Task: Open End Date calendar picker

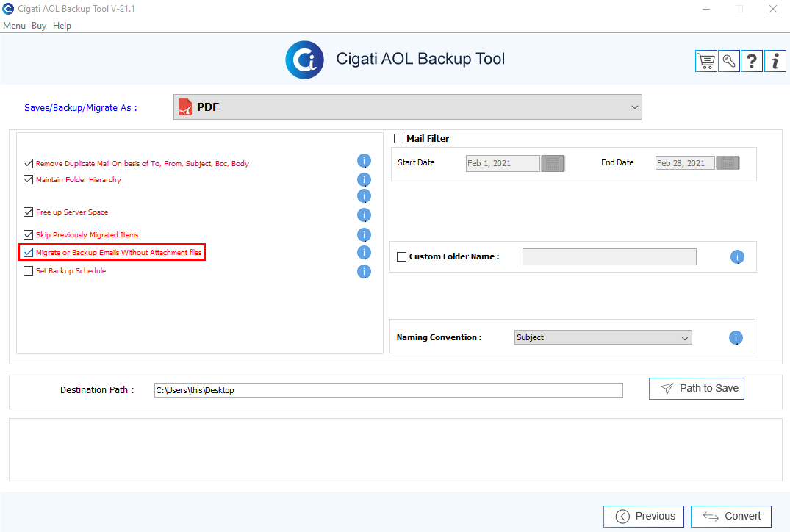Action: [728, 162]
